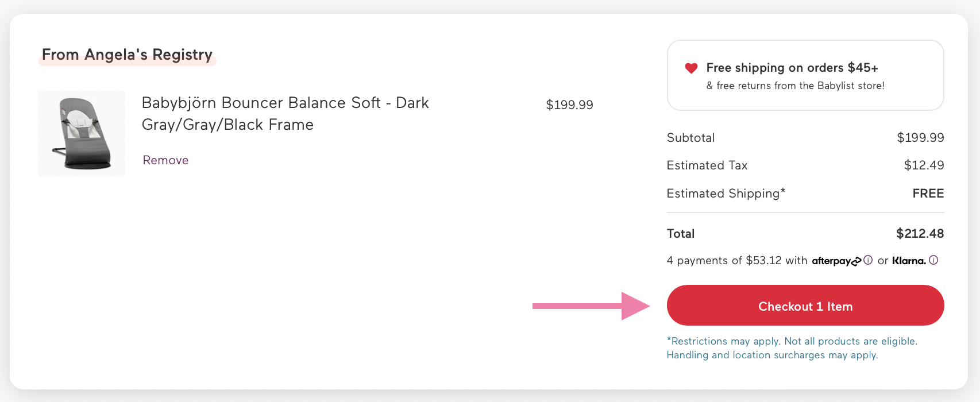Open Klarna info tooltip icon

[x=934, y=260]
